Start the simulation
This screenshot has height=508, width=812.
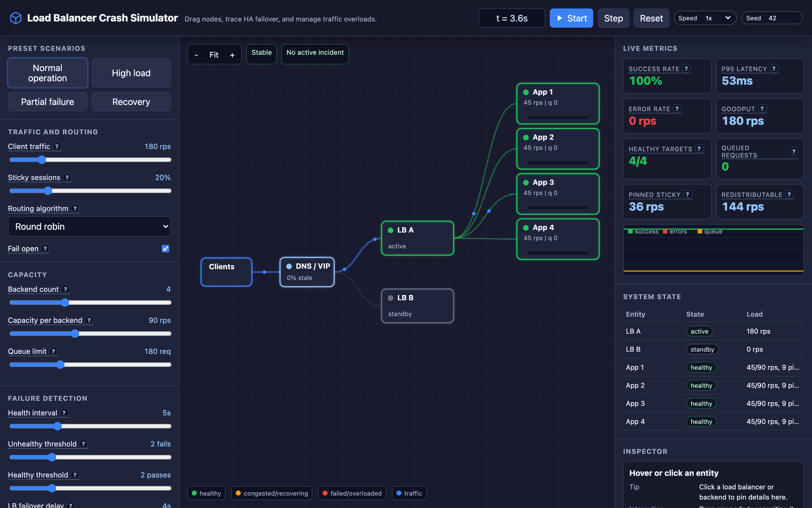571,18
